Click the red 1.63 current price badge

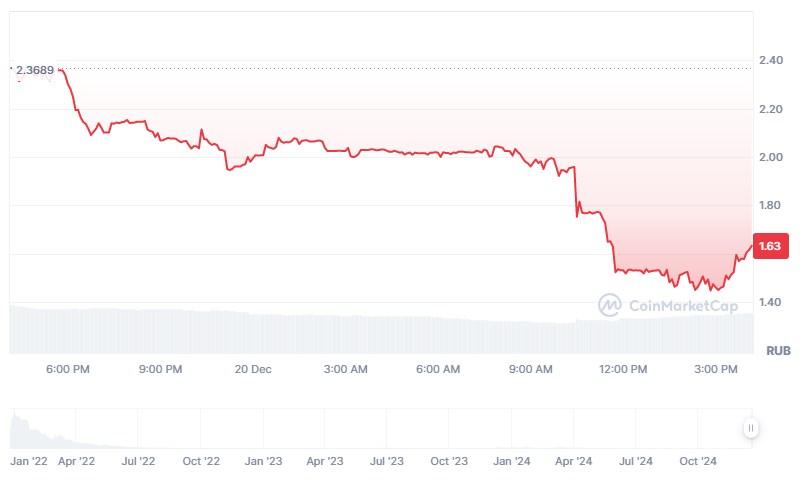pyautogui.click(x=771, y=246)
